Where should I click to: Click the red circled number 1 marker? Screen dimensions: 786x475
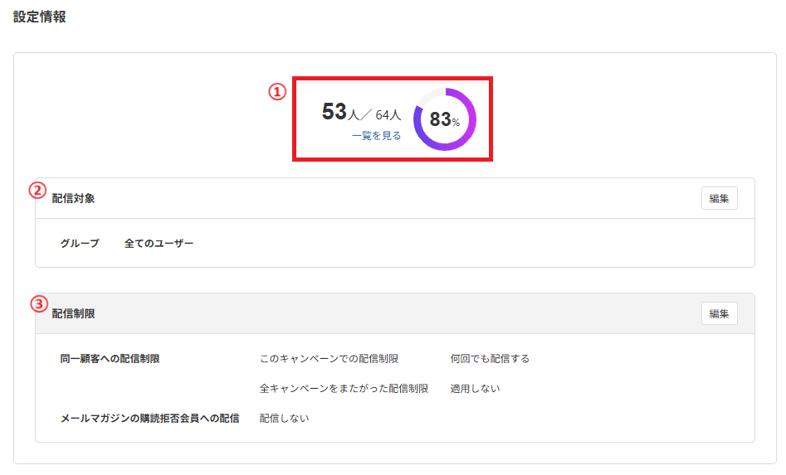(277, 92)
